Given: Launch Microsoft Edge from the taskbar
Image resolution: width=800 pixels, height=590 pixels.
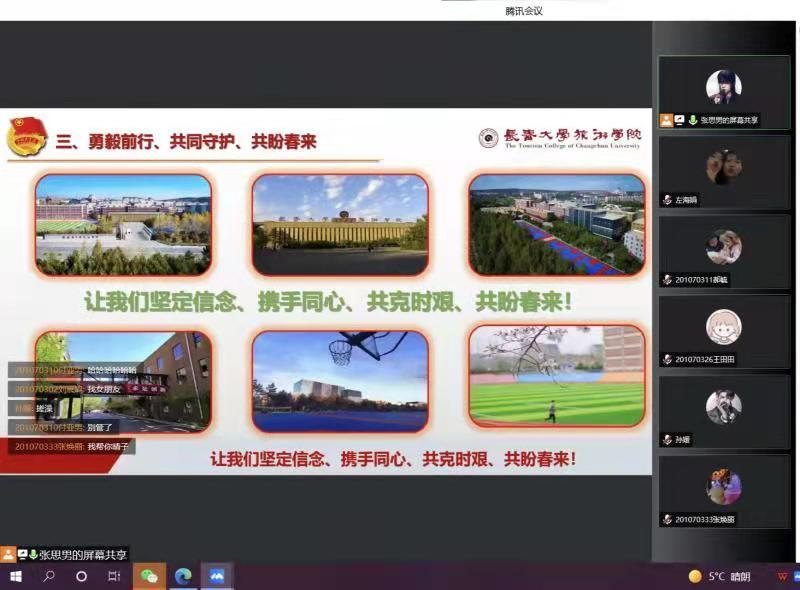Looking at the screenshot, I should pos(181,575).
